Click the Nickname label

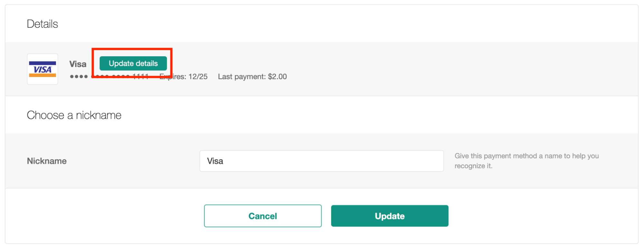pos(46,161)
